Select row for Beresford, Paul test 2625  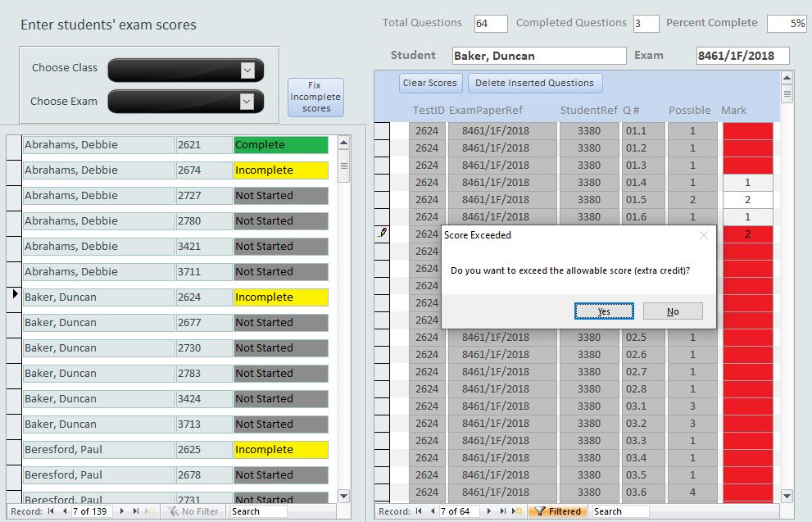point(15,450)
